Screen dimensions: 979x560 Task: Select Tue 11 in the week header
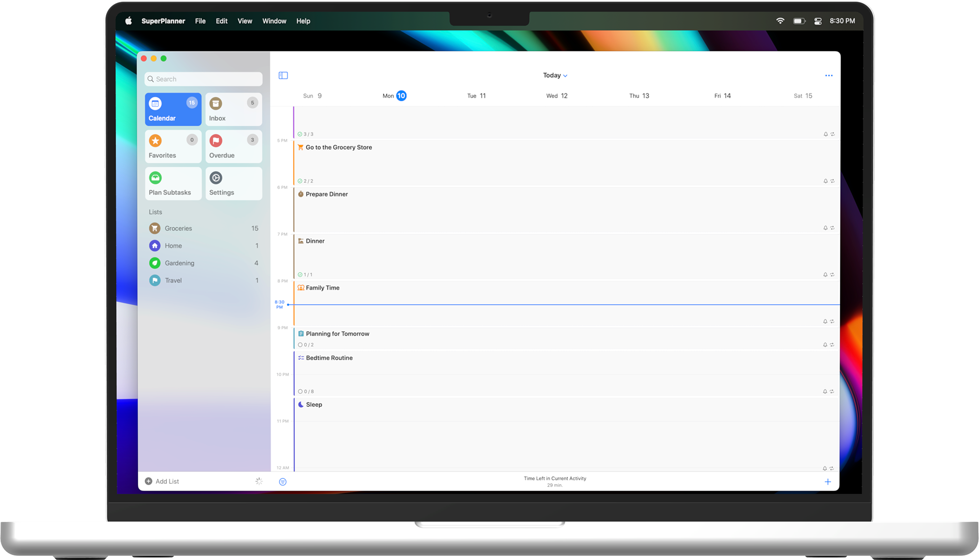pos(476,96)
